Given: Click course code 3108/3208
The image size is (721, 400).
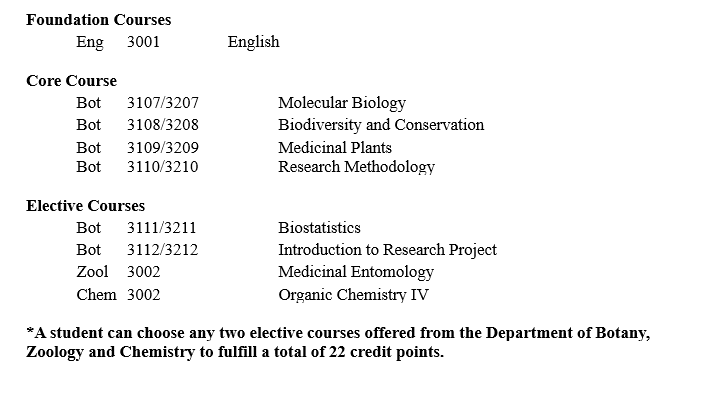Looking at the screenshot, I should click(x=162, y=125).
